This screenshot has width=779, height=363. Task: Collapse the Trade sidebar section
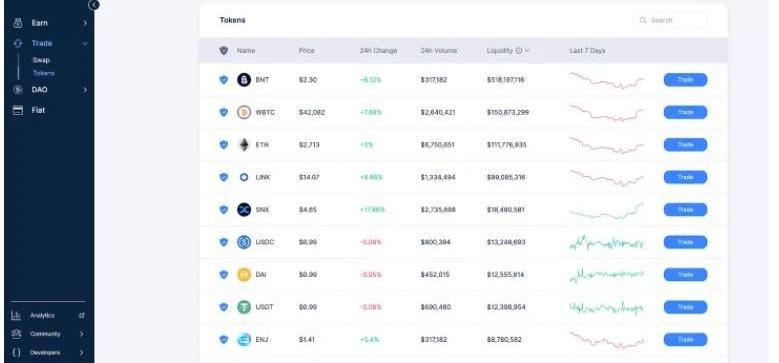(x=49, y=43)
